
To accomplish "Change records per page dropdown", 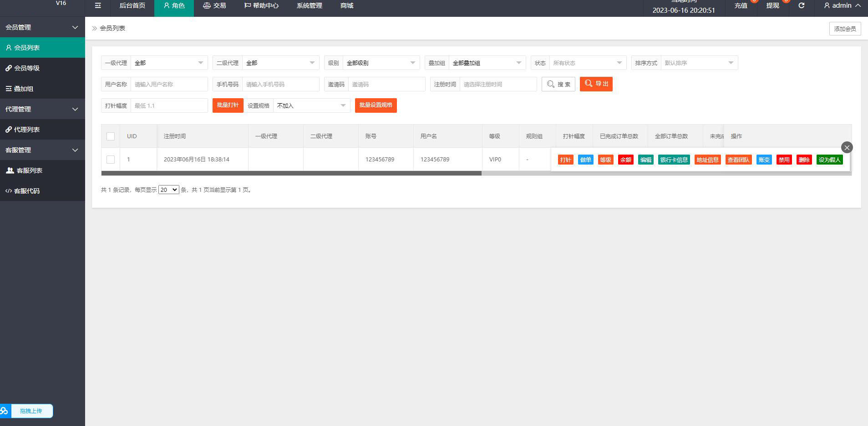I will 168,190.
